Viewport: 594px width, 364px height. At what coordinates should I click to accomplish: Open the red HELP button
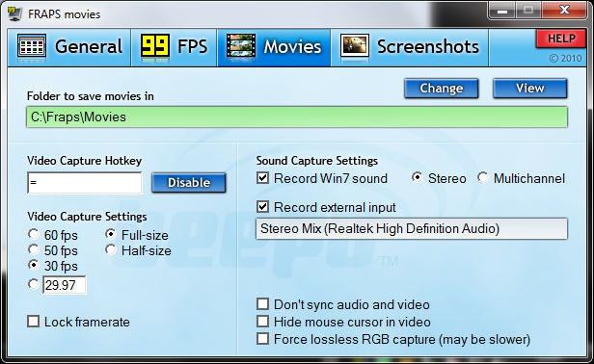tap(560, 39)
